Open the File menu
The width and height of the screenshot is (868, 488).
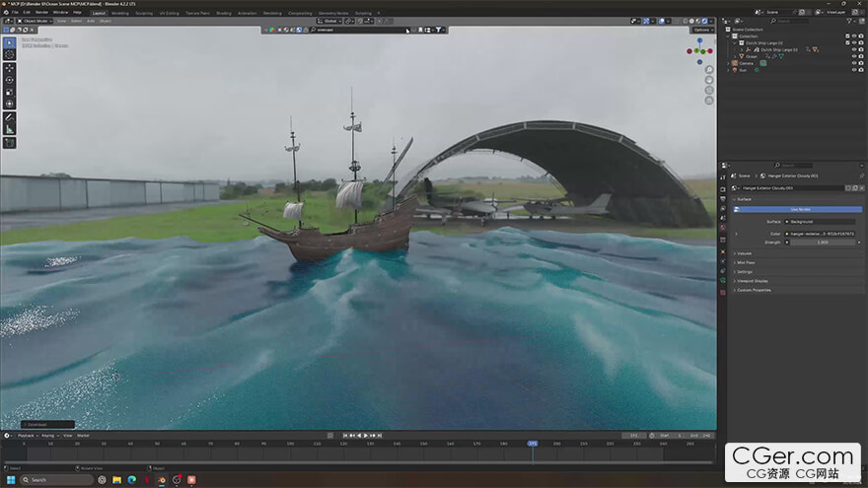[15, 12]
